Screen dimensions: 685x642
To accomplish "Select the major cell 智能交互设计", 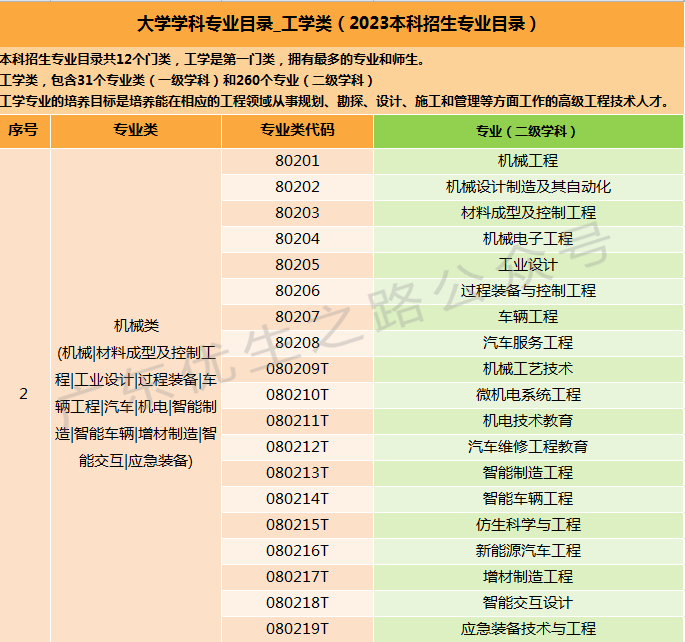I will [528, 603].
